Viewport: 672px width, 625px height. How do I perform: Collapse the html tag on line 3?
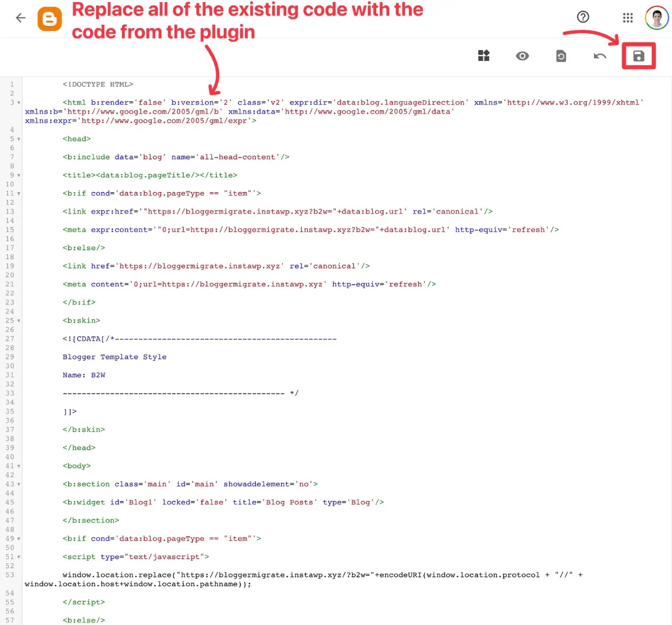coord(19,103)
